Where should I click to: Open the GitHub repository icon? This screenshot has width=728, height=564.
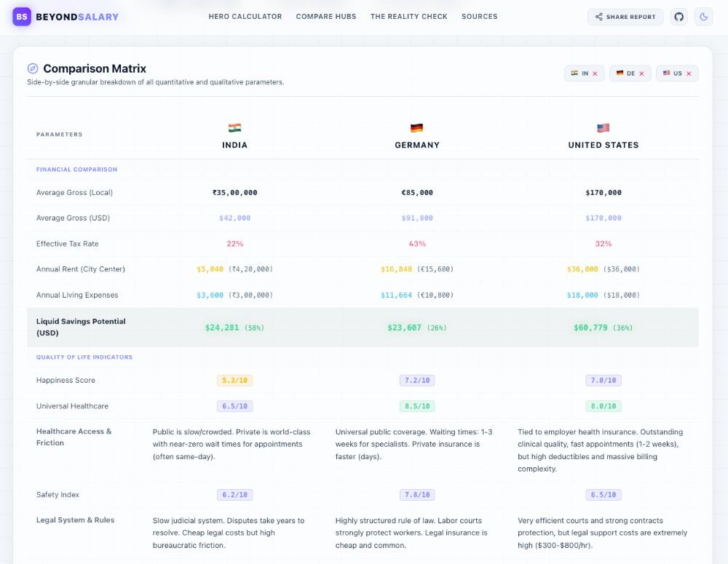[678, 17]
